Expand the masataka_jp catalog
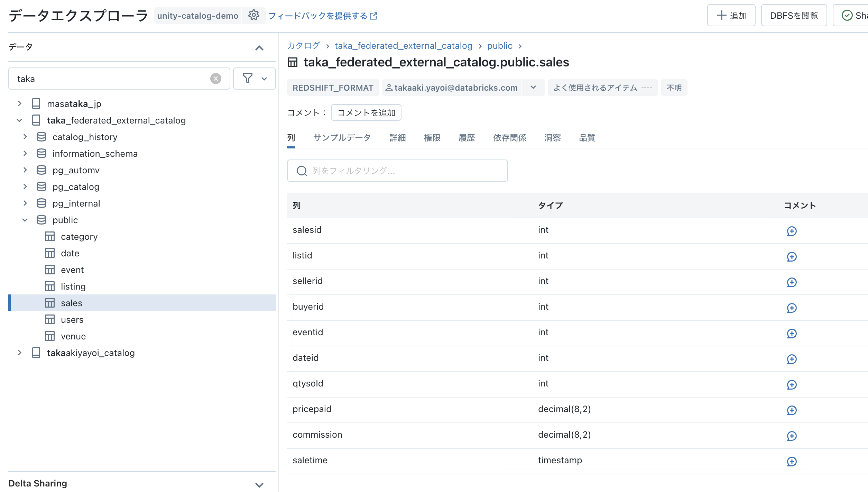The height and width of the screenshot is (492, 868). click(x=19, y=103)
